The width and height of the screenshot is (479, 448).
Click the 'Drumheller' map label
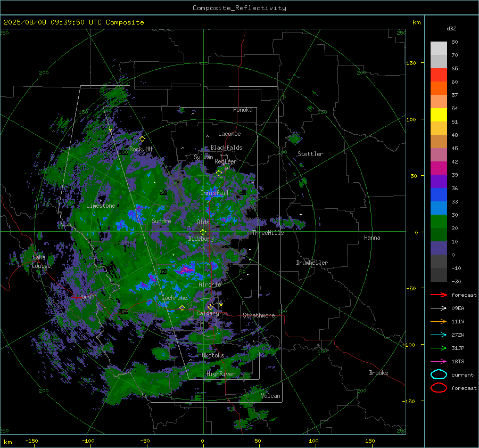click(312, 263)
